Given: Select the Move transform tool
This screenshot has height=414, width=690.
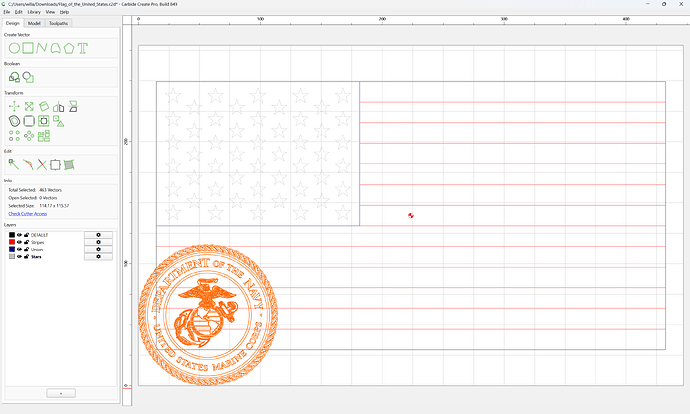Looking at the screenshot, I should (x=14, y=106).
